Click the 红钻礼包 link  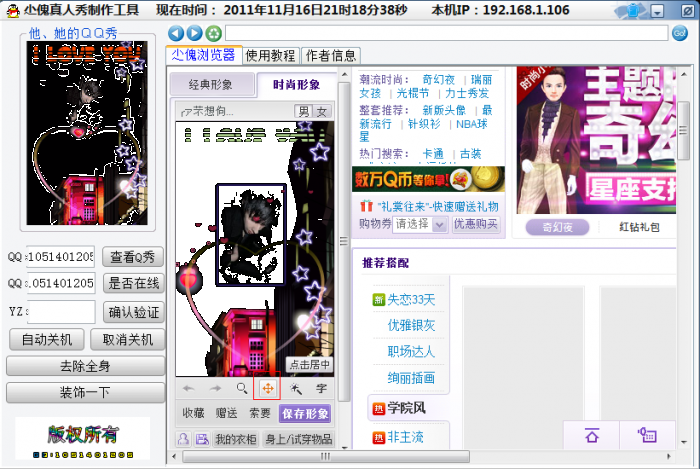click(639, 227)
